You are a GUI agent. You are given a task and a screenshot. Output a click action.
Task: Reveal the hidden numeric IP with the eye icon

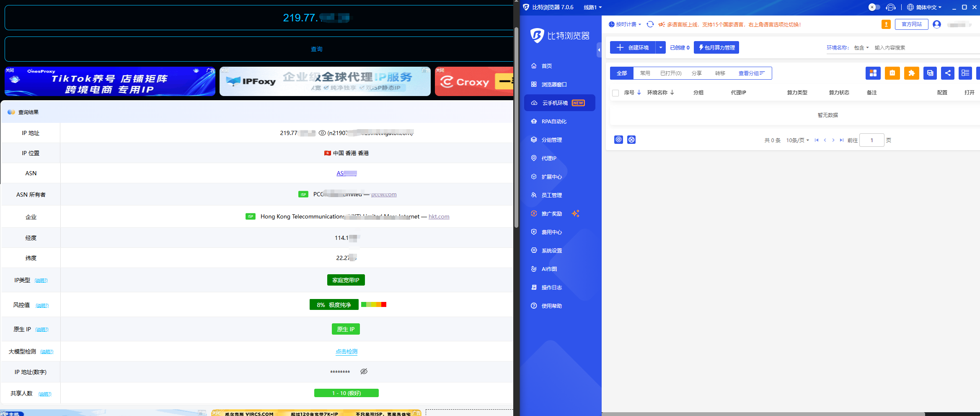pyautogui.click(x=364, y=372)
